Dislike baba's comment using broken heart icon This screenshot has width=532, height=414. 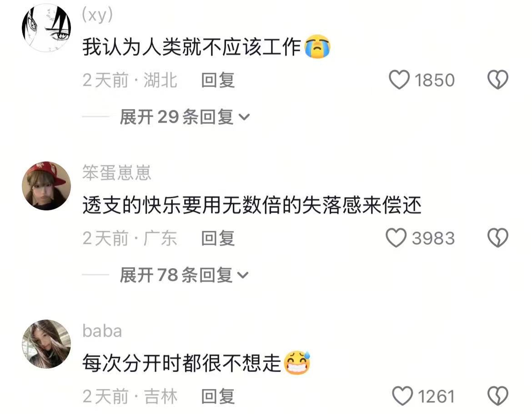[x=498, y=396]
